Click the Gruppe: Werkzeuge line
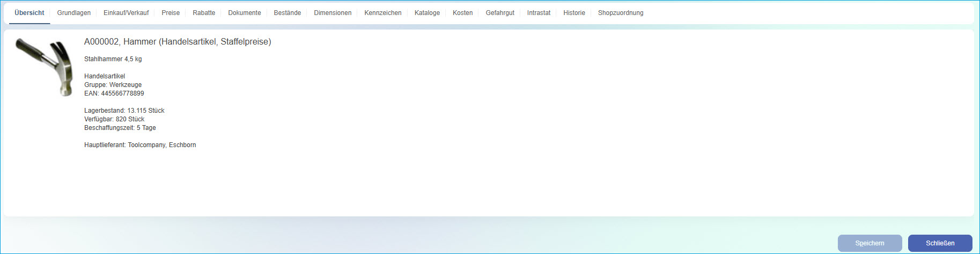 point(113,85)
